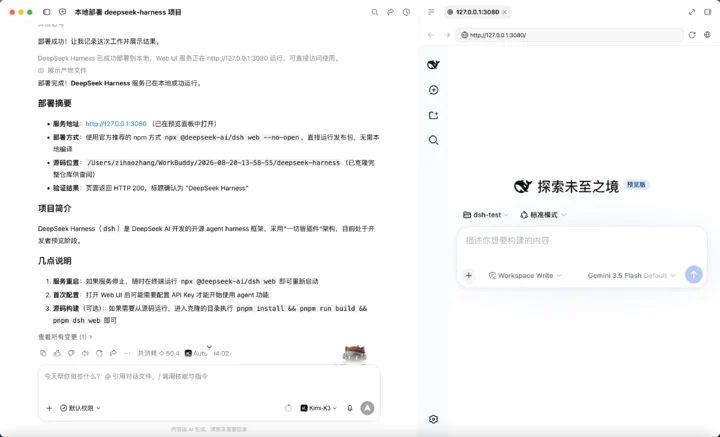This screenshot has height=437, width=720.
Task: Like the response with thumbs up
Action: pyautogui.click(x=57, y=353)
